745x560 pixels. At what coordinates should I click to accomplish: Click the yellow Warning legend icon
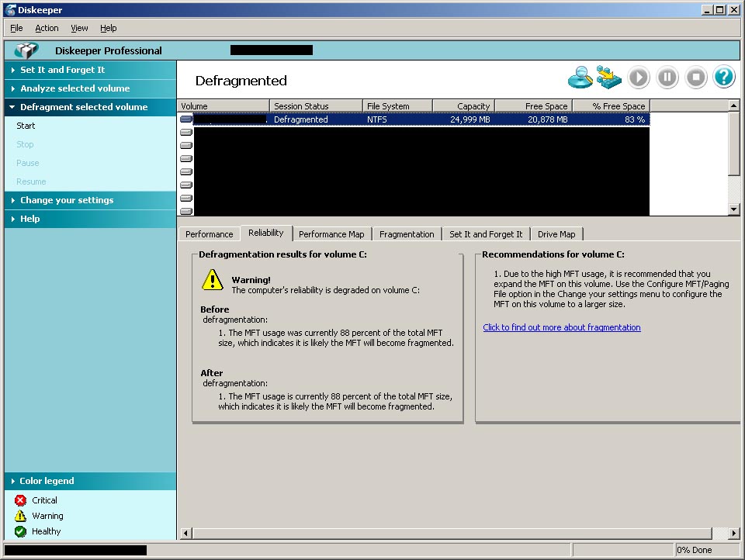tap(20, 516)
